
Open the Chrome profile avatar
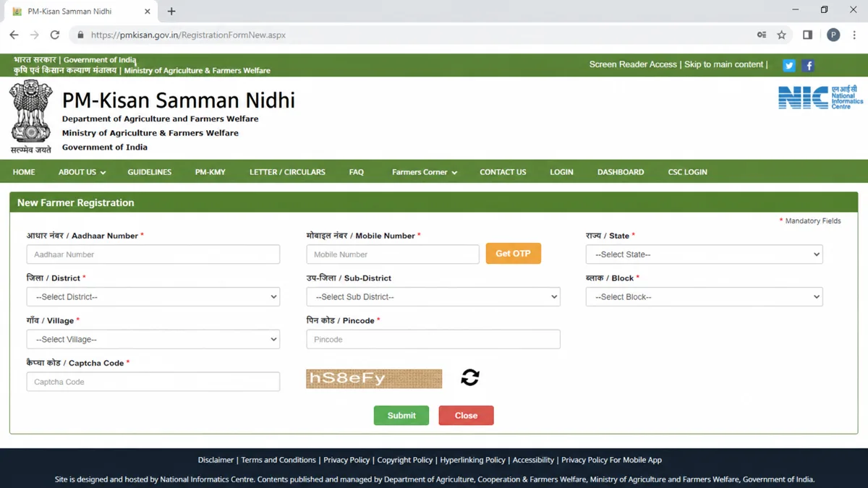tap(833, 35)
